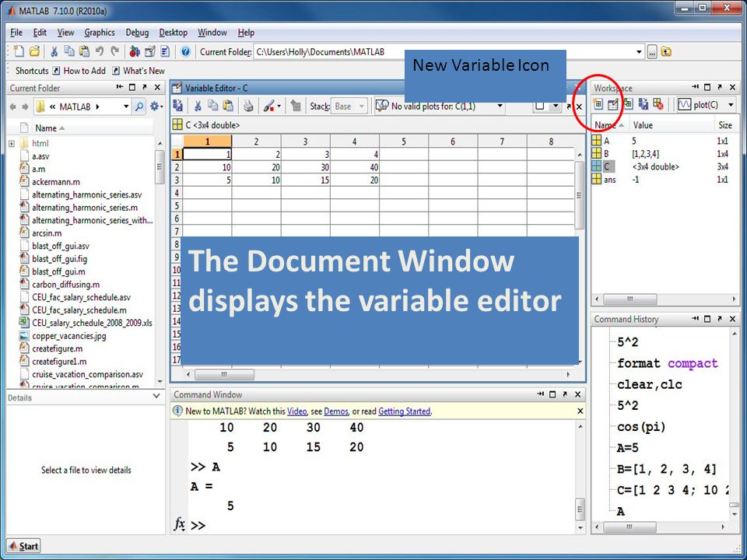Launch Simulink from the main toolbar
747x560 pixels.
pyautogui.click(x=135, y=51)
